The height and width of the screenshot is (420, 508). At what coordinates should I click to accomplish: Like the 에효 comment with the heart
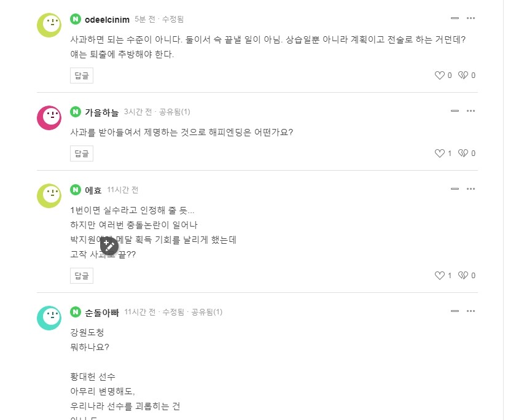439,276
